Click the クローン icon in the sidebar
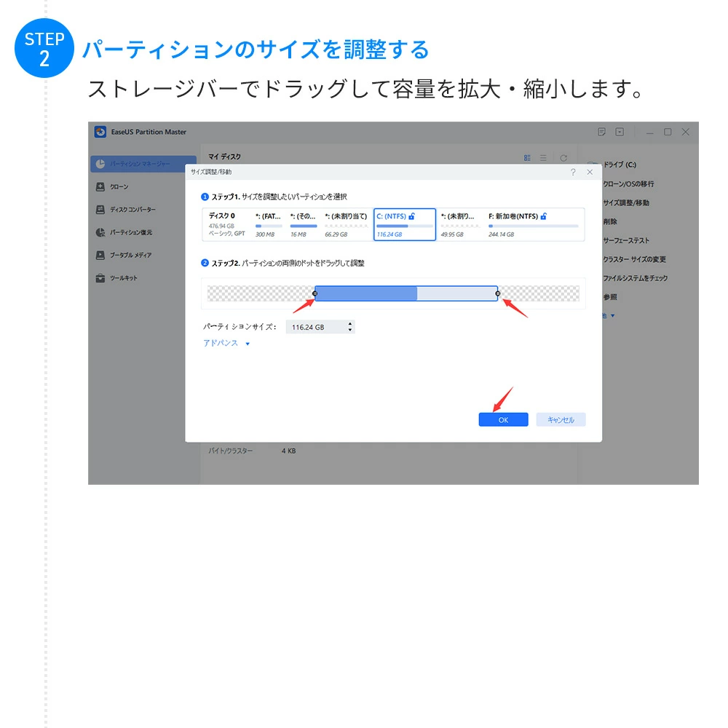 point(100,187)
